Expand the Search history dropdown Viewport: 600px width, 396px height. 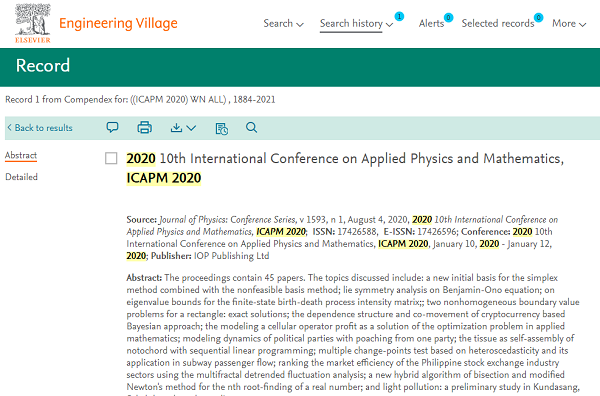coord(356,24)
